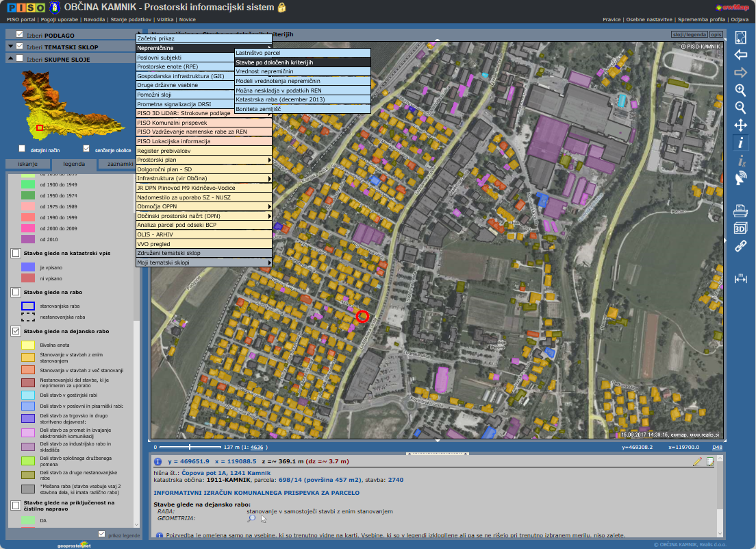Uncheck 'senčenje okolice' checkbox
Viewport: 756px width, 549px height.
86,149
